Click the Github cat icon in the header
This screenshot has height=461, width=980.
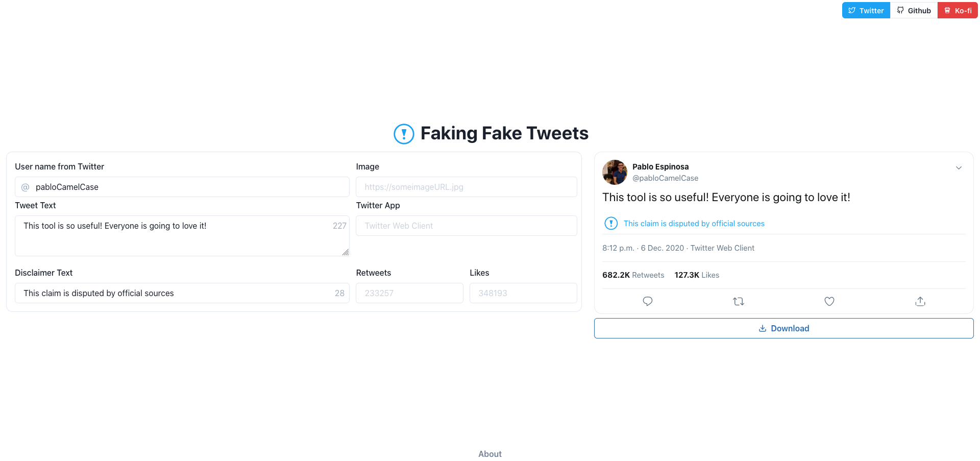click(x=899, y=10)
